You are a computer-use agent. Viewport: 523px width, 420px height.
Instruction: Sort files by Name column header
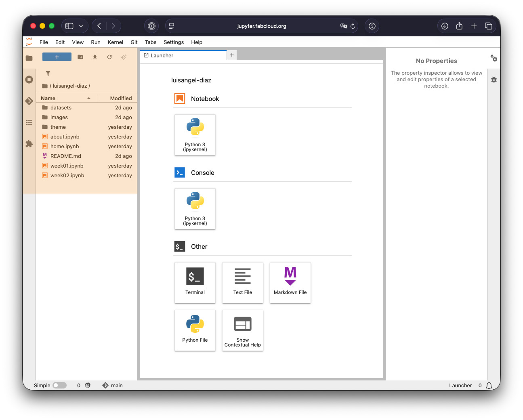click(48, 98)
